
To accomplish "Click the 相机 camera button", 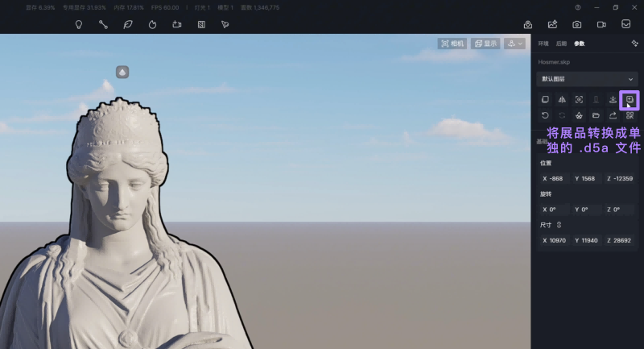I will point(452,44).
